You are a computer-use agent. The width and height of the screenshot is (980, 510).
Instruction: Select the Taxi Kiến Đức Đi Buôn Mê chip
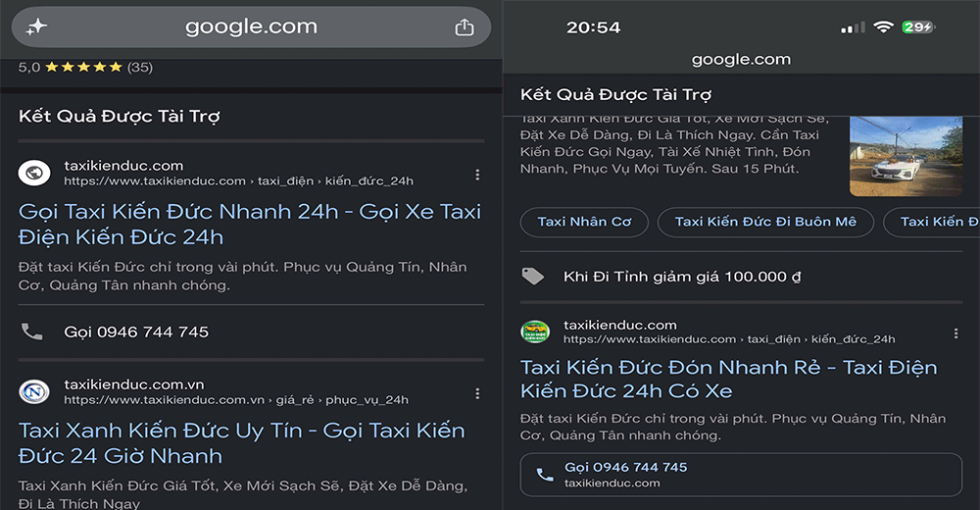click(765, 222)
